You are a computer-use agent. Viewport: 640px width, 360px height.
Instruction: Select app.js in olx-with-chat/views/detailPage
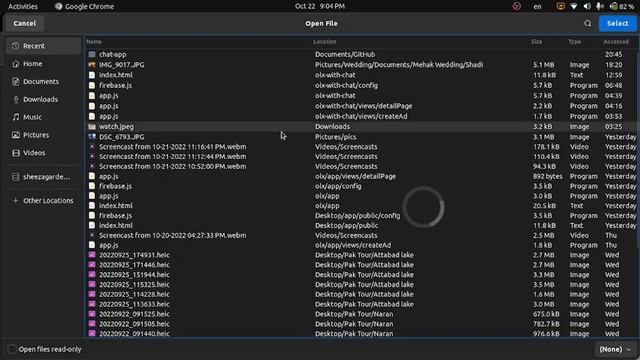[x=361, y=106]
